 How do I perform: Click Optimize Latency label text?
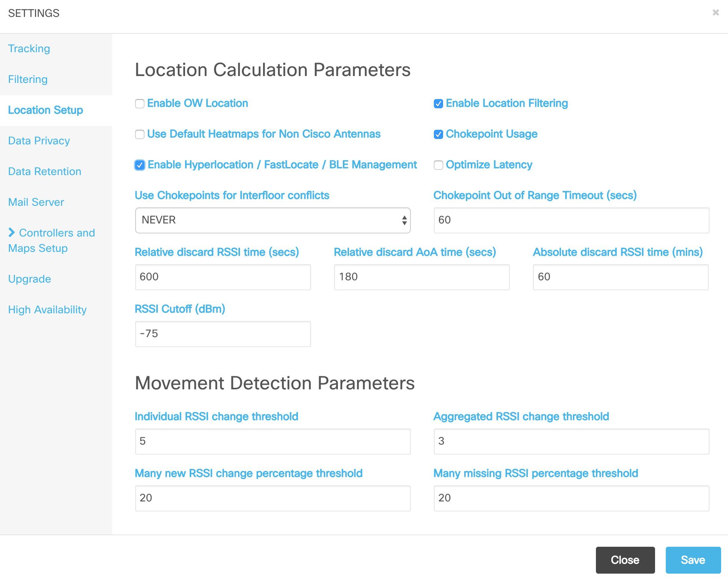point(489,165)
